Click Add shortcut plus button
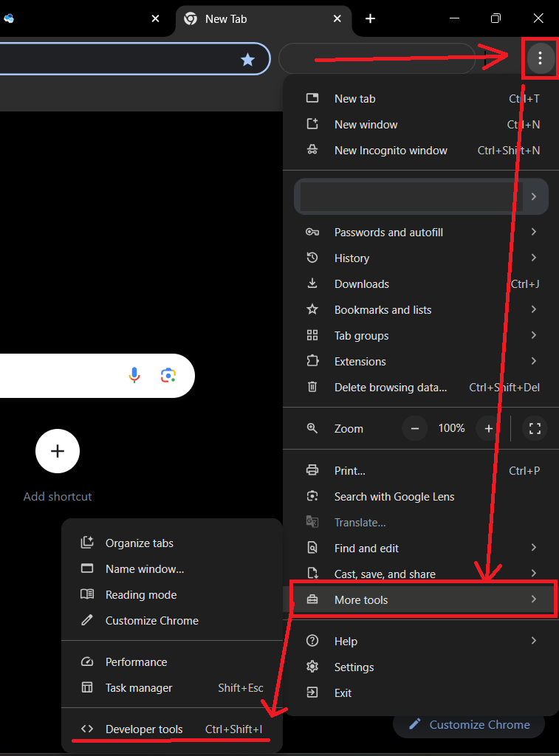559x756 pixels. coord(58,451)
